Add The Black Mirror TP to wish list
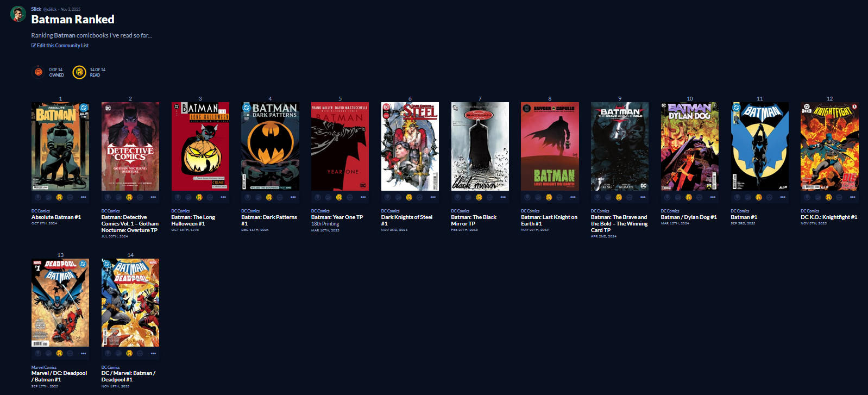The image size is (868, 395). 490,197
